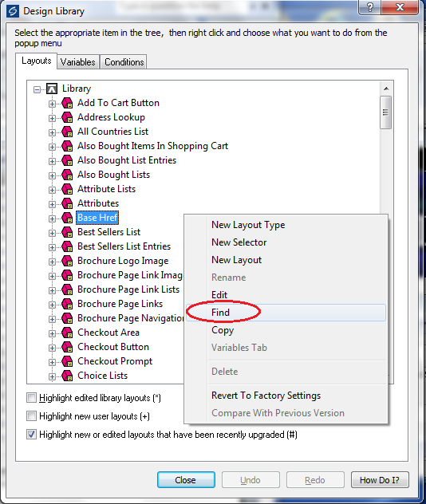Select the Address Lookup layout type icon
Screen dimensions: 426x504
click(67, 118)
